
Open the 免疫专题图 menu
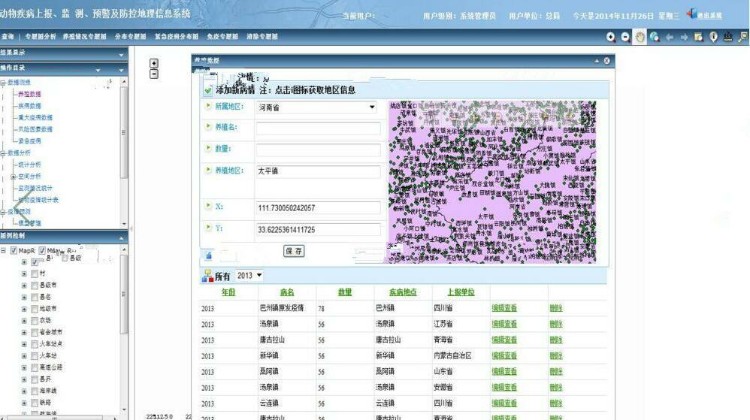click(222, 36)
